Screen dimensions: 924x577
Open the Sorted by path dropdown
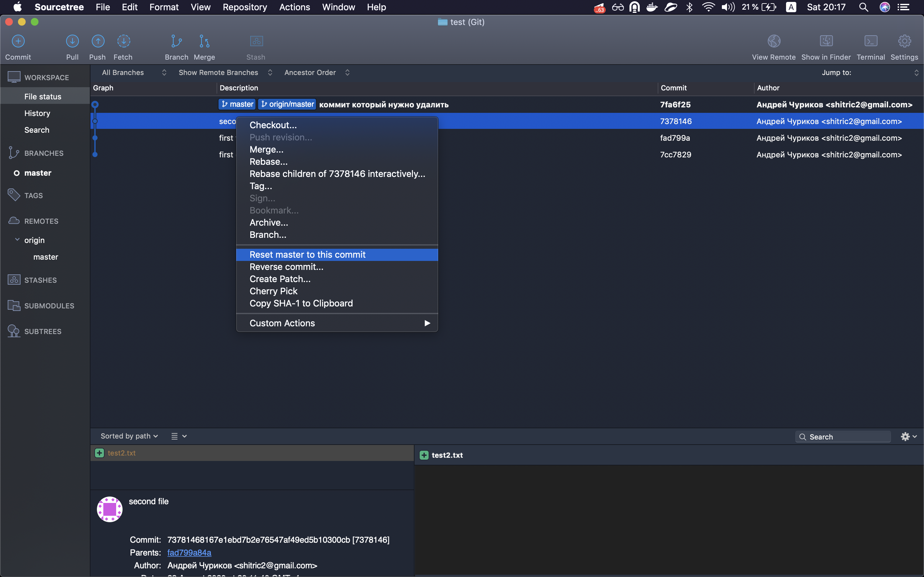tap(129, 436)
